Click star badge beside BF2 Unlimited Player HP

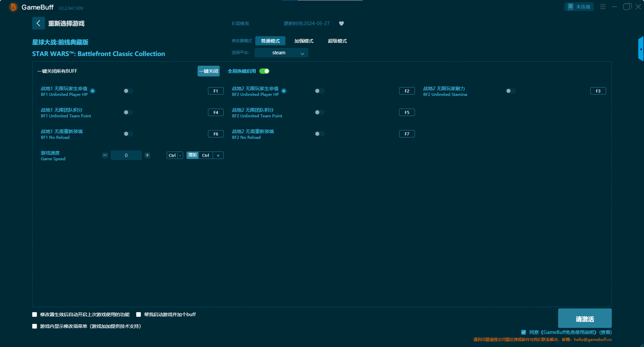coord(284,91)
